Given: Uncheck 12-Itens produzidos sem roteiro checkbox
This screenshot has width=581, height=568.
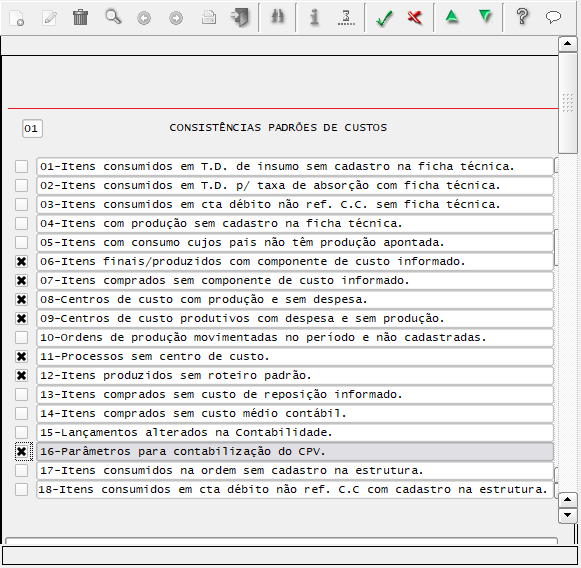Looking at the screenshot, I should click(21, 376).
